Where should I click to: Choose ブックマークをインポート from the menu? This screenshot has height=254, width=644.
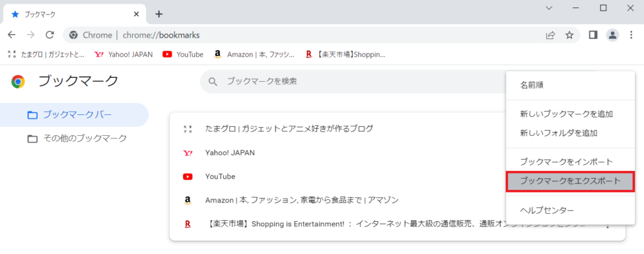tap(566, 162)
